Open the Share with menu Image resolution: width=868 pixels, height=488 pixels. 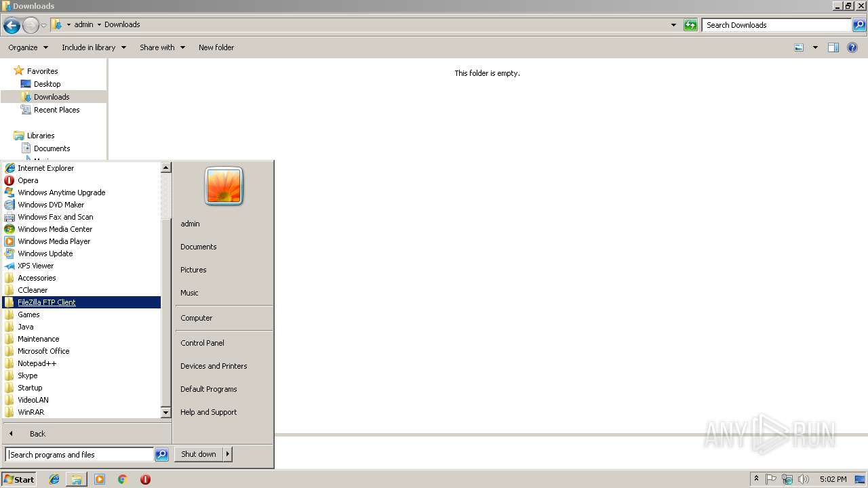(162, 47)
